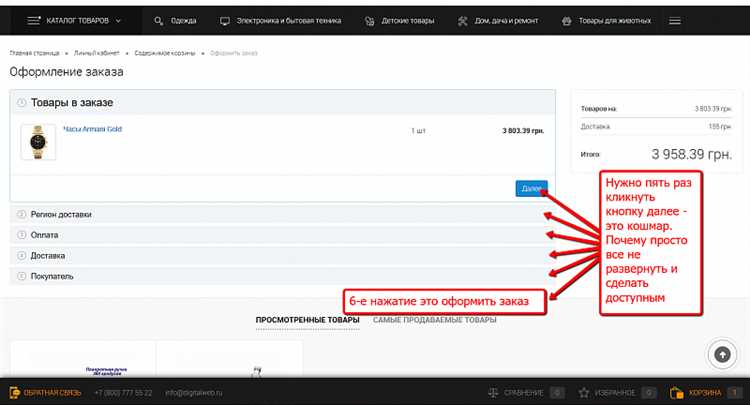Click the Доставка row in order summary
Screen dimensions: 750x405
click(x=656, y=127)
